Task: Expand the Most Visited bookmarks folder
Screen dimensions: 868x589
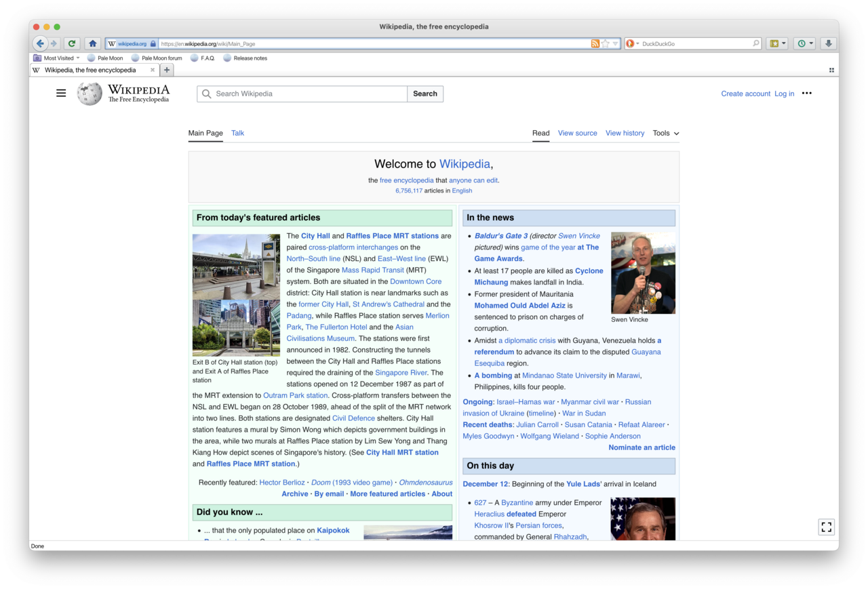Action: tap(57, 58)
